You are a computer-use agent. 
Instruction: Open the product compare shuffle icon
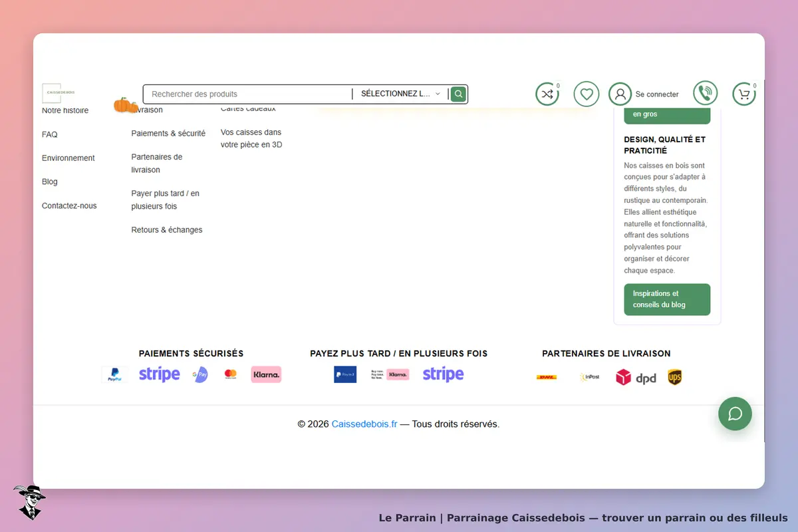tap(547, 94)
